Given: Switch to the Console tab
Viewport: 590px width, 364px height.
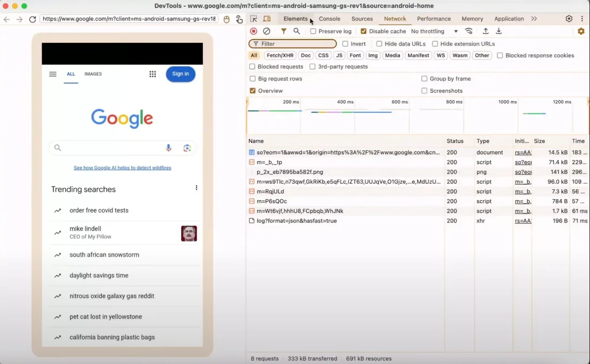Looking at the screenshot, I should click(x=329, y=19).
